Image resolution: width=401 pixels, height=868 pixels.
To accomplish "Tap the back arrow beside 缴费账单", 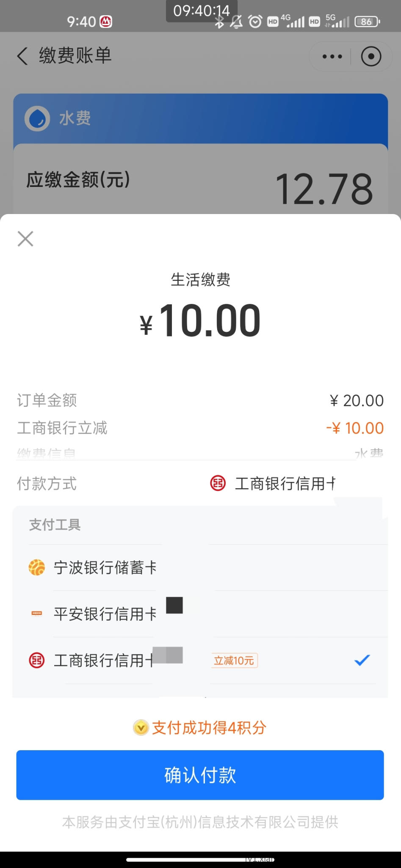I will 22,56.
